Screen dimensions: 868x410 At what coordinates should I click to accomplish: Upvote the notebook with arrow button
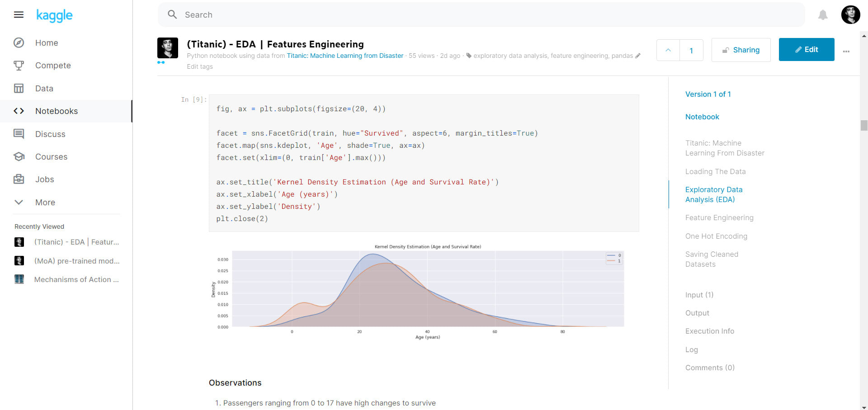[668, 50]
